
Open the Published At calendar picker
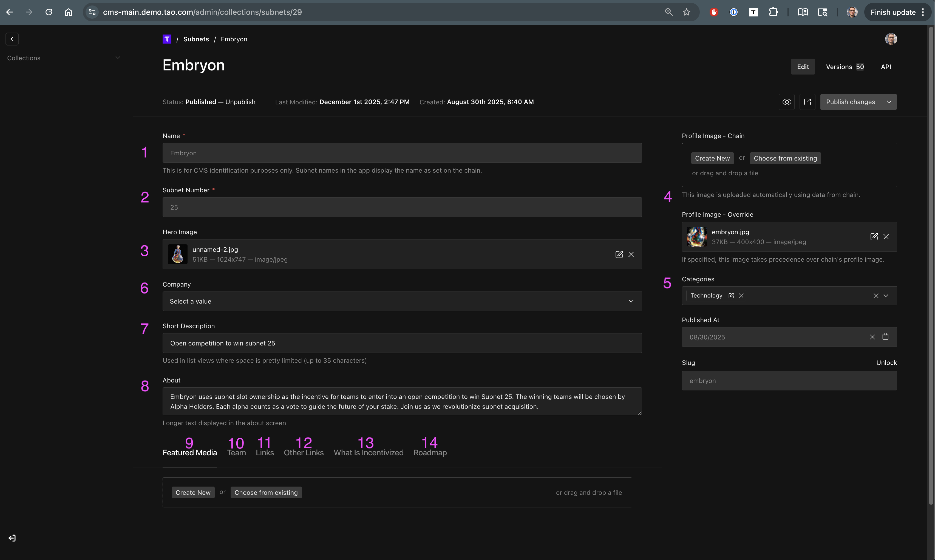click(x=885, y=337)
